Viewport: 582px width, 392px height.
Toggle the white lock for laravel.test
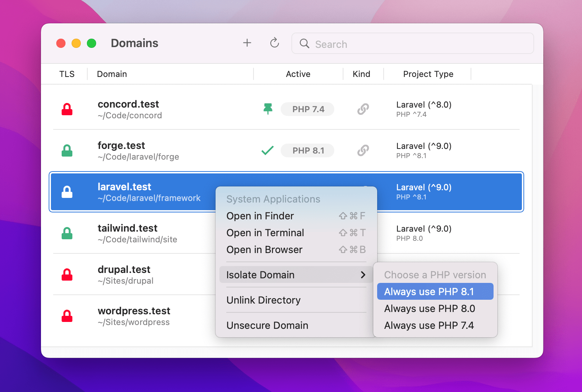67,192
